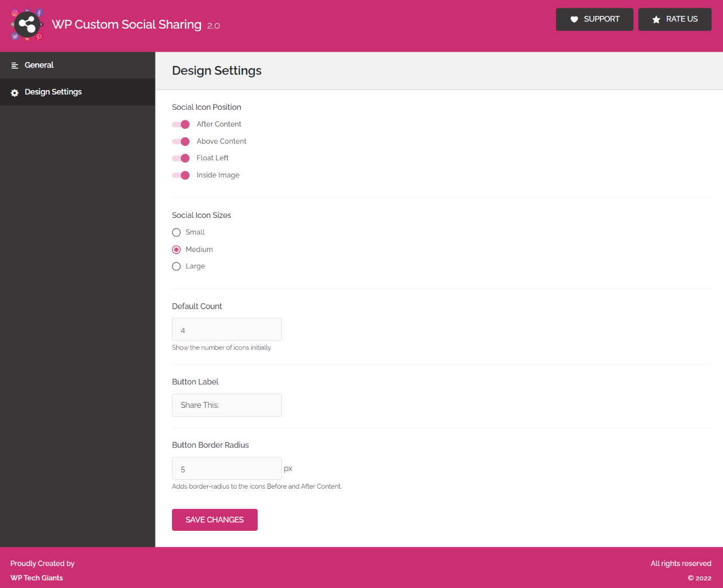The height and width of the screenshot is (588, 723).
Task: Click the WP Custom Social Sharing logo
Action: click(x=27, y=25)
